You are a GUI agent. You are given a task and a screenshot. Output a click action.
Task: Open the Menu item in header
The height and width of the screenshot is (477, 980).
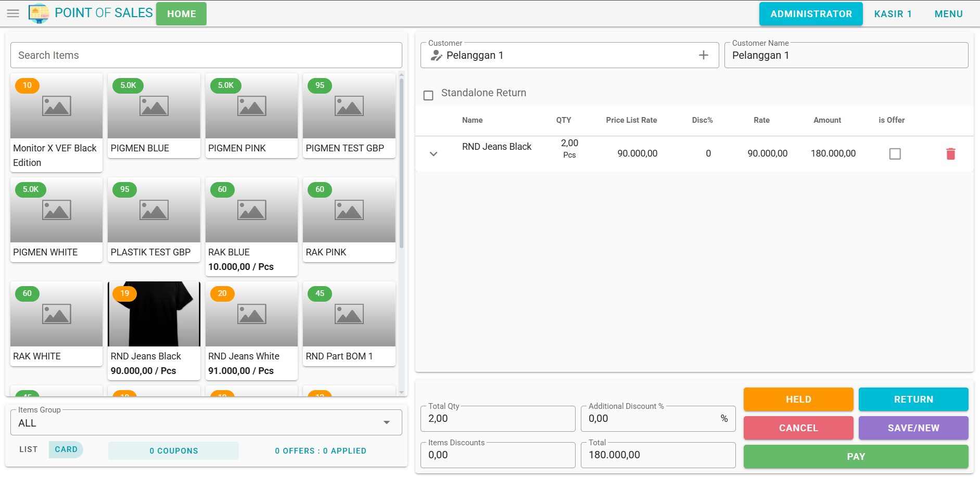pos(948,14)
